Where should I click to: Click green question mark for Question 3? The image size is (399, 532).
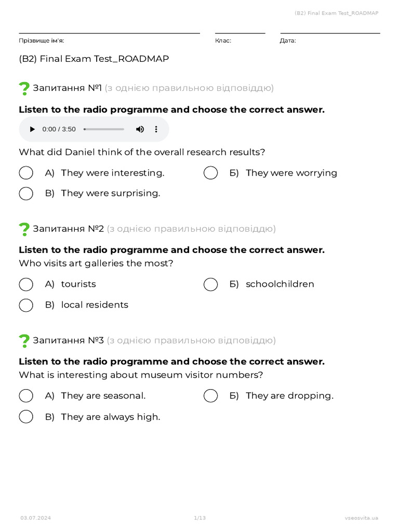coord(24,341)
